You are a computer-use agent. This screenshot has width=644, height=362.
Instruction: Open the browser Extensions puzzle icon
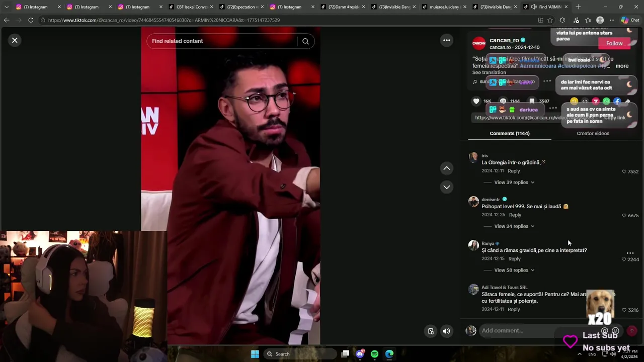point(562,20)
